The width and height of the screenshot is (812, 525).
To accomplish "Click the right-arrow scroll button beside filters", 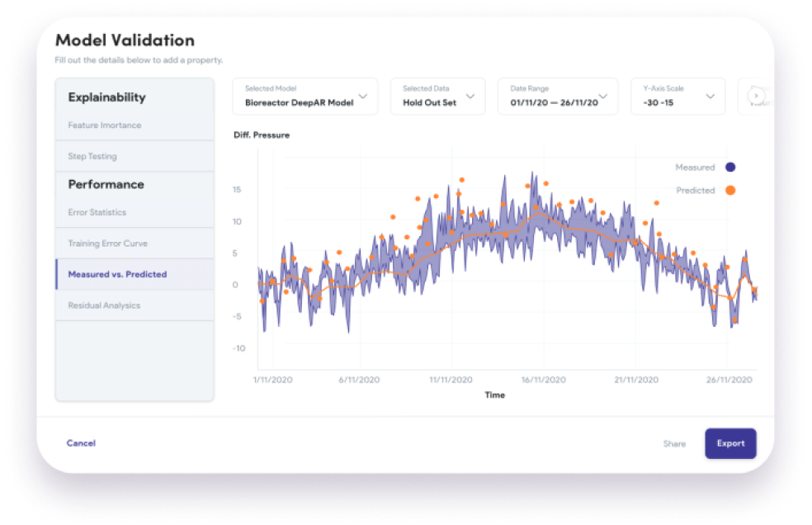I will point(755,97).
